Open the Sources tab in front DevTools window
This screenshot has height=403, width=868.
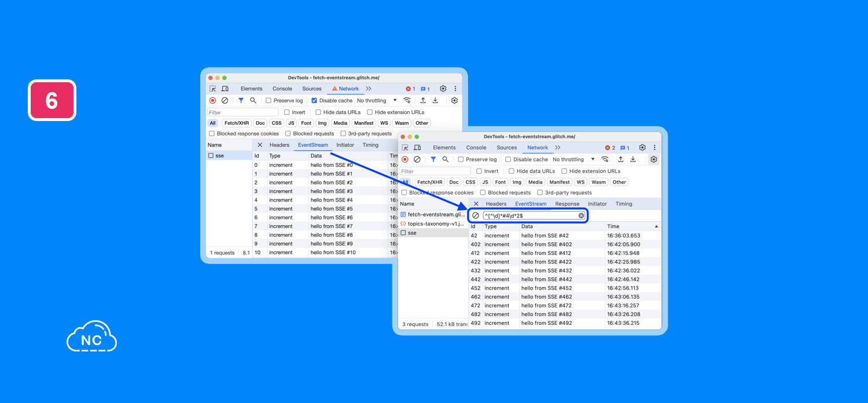click(x=507, y=148)
